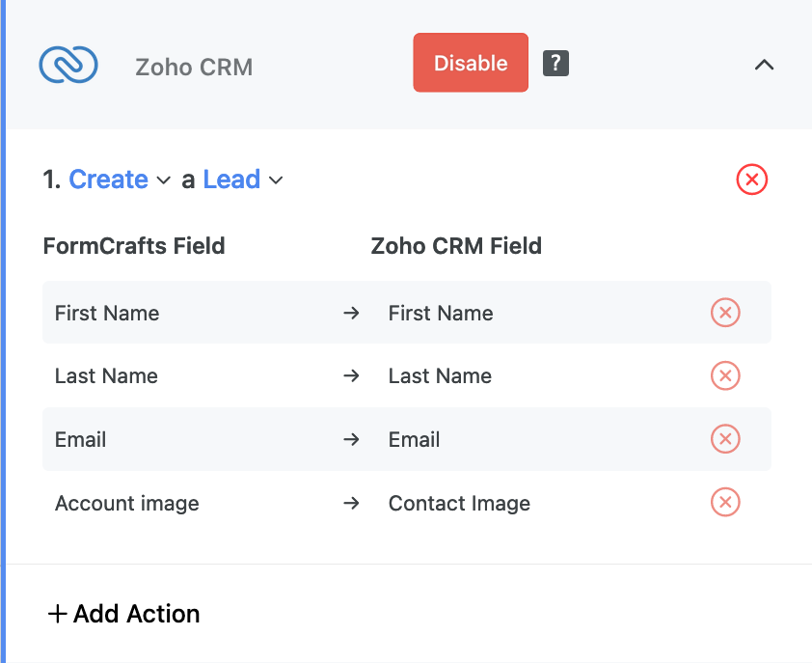812x663 pixels.
Task: Open the Create action dropdown
Action: tap(120, 180)
